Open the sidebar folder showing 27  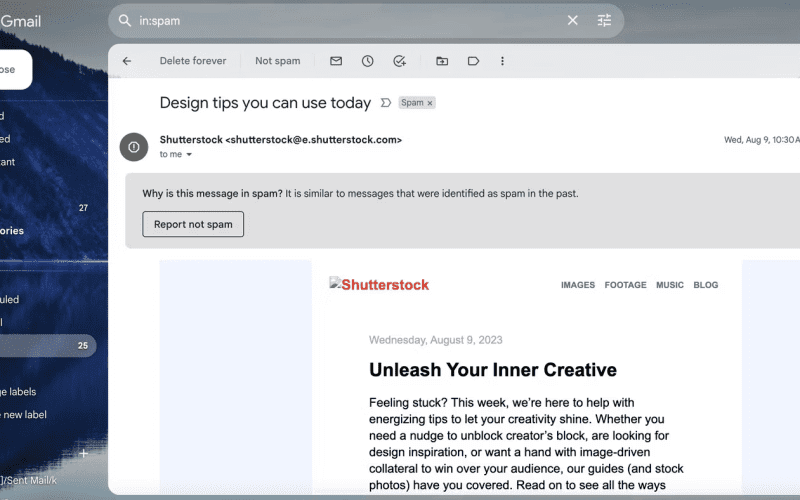coord(48,208)
